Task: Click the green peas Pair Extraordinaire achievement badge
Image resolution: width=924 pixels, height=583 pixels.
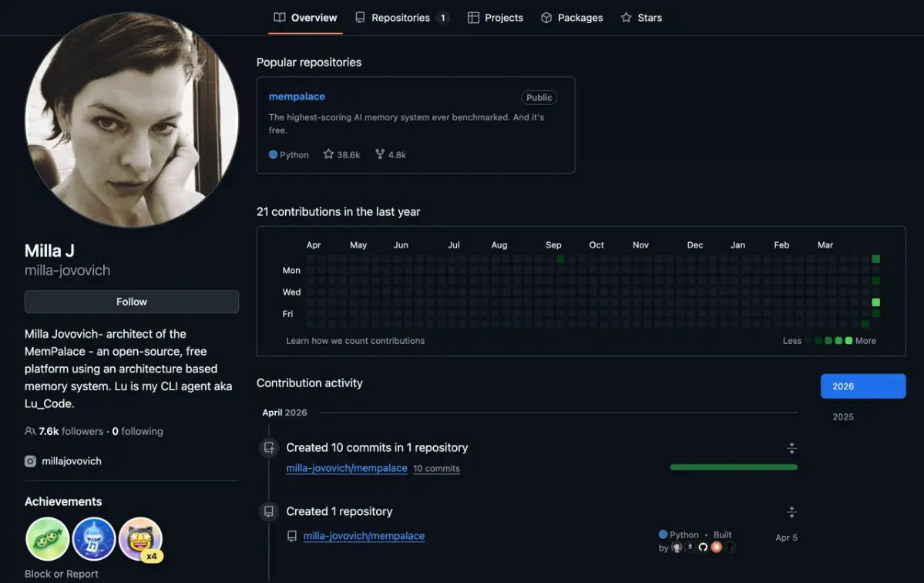Action: point(47,539)
